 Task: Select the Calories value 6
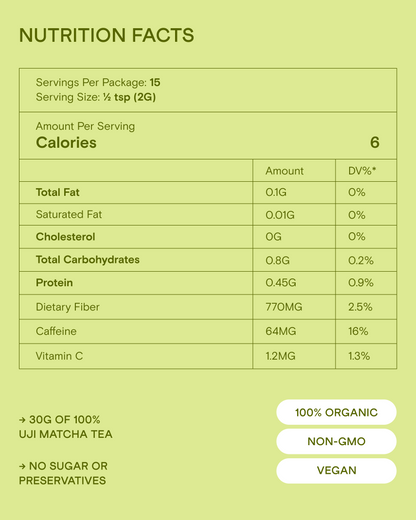pyautogui.click(x=375, y=142)
